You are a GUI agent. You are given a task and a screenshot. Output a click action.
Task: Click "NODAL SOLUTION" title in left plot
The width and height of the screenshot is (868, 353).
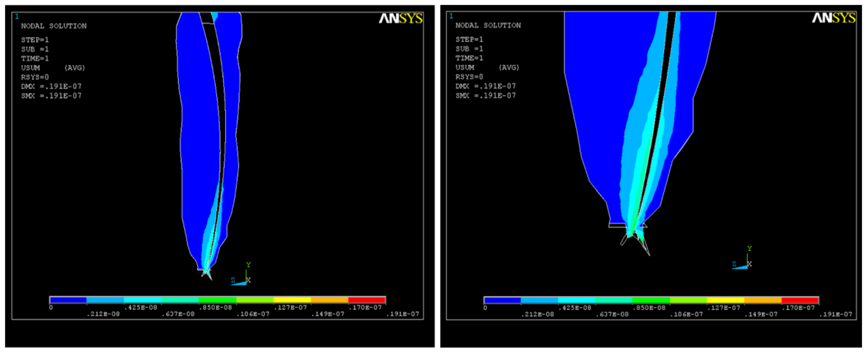[54, 26]
